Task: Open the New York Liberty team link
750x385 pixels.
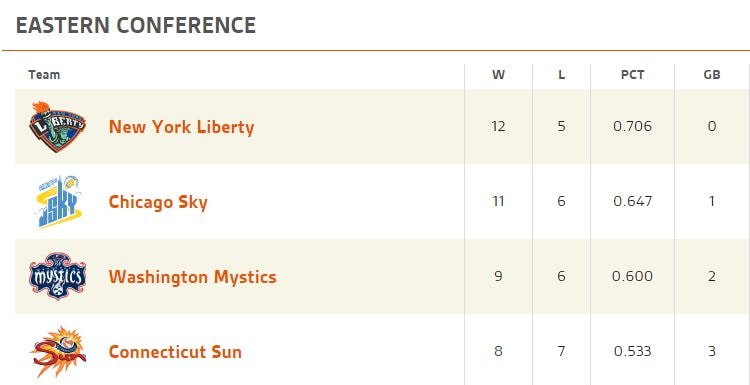Action: 181,127
